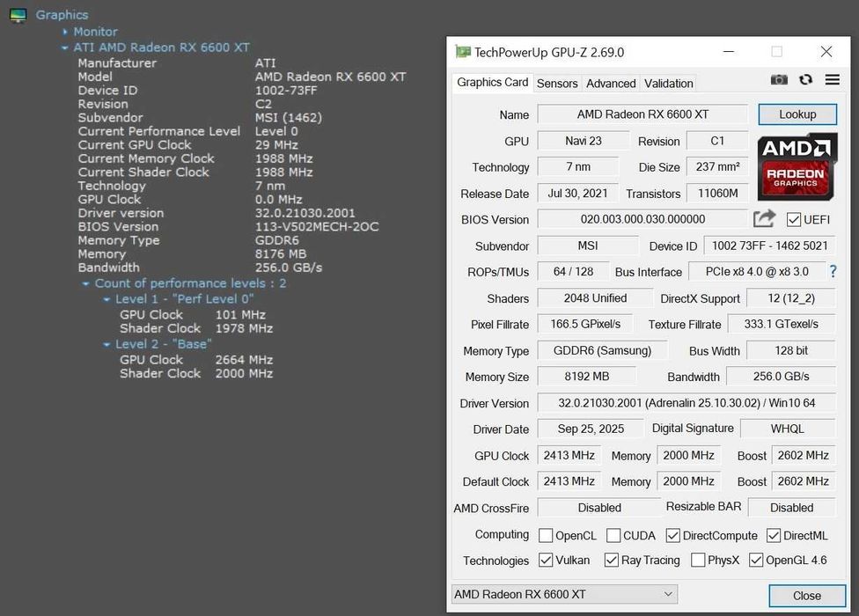Click the Current GPU Clock row in tree
859x616 pixels.
tap(188, 145)
